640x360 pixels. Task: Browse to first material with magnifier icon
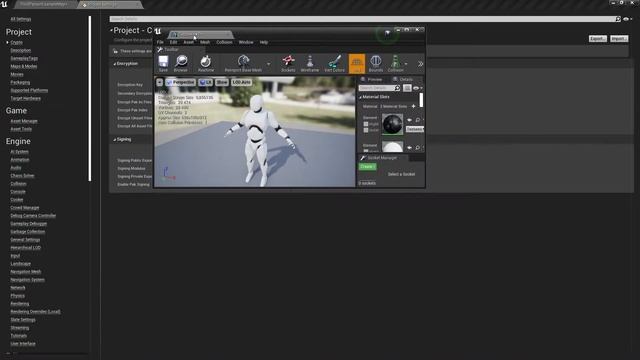(418, 120)
